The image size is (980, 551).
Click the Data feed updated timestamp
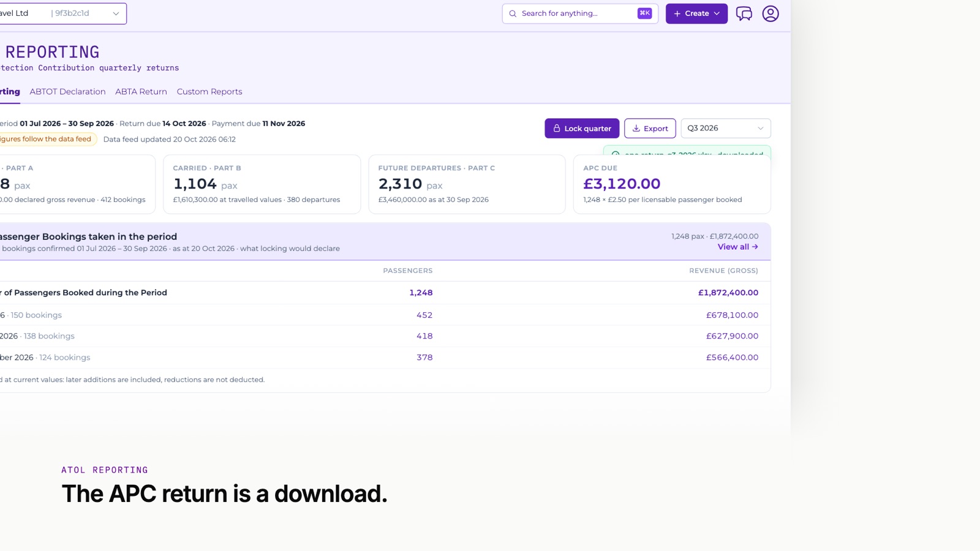(x=170, y=139)
